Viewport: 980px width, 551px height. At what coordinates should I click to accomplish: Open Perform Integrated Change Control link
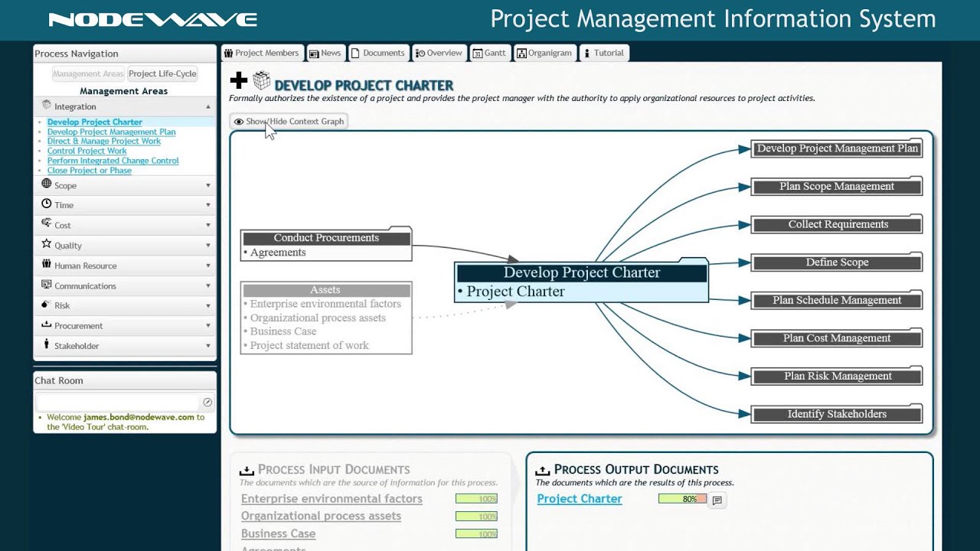(113, 161)
